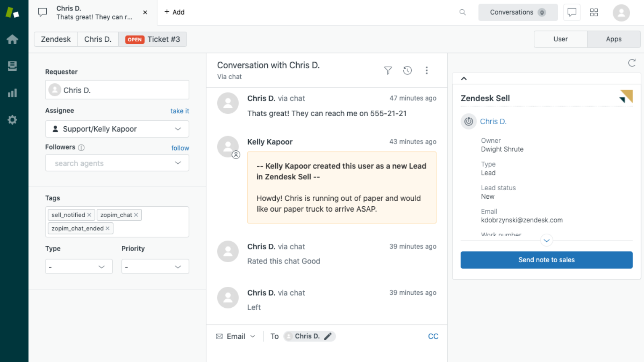
Task: Open the Views list icon in sidebar
Action: pos(12,66)
